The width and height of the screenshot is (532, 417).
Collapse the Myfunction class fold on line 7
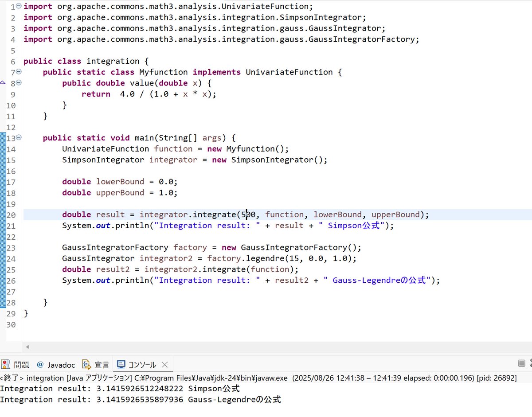click(x=19, y=72)
